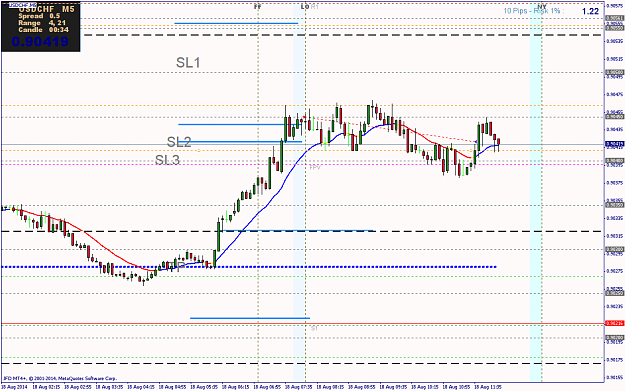Click the 0.90175 price axis label
Viewport: 625px width, 391px height.
[x=615, y=360]
